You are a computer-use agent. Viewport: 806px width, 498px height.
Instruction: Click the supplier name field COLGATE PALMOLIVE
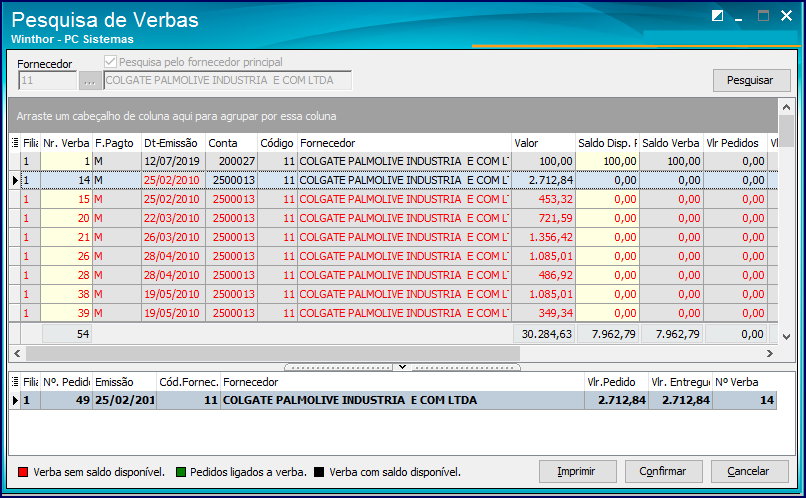pos(228,81)
